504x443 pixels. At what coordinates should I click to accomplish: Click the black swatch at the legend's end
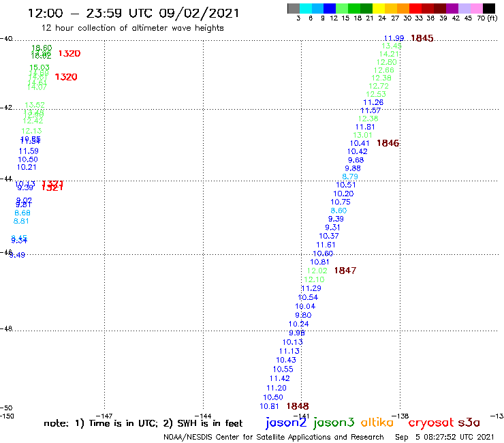(x=489, y=8)
